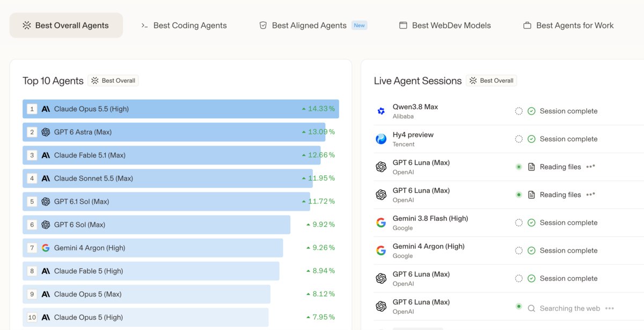Click the OpenAI logo beside GPT 6.1 Sol (Max)
This screenshot has height=330, width=644.
tap(46, 202)
